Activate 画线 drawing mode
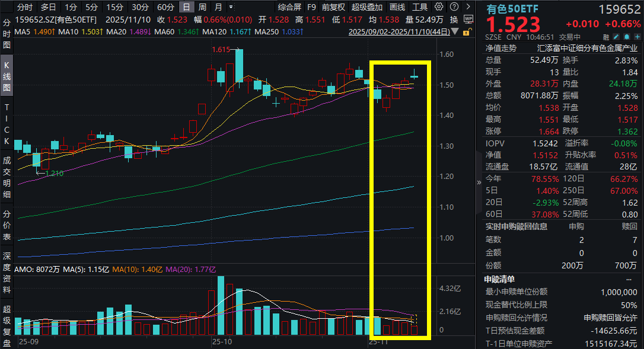Image resolution: width=644 pixels, height=349 pixels. (x=396, y=7)
